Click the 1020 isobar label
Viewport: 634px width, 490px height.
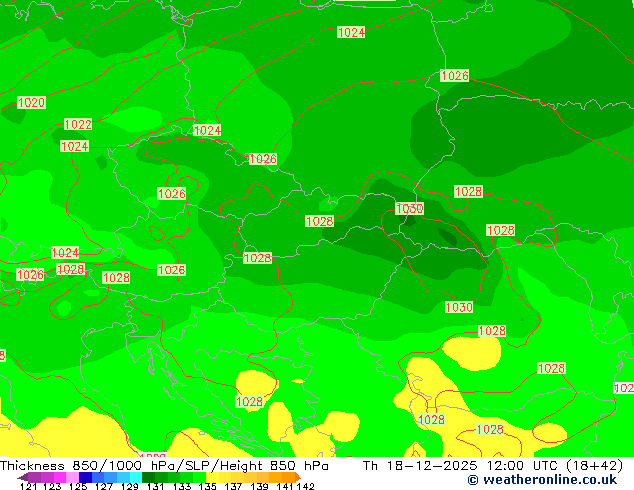click(x=31, y=102)
